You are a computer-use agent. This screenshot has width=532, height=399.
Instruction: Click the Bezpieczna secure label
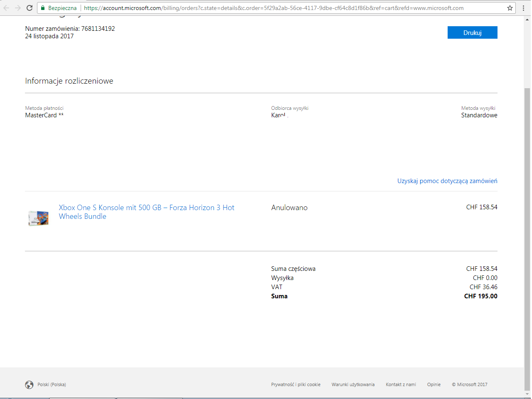coord(62,8)
